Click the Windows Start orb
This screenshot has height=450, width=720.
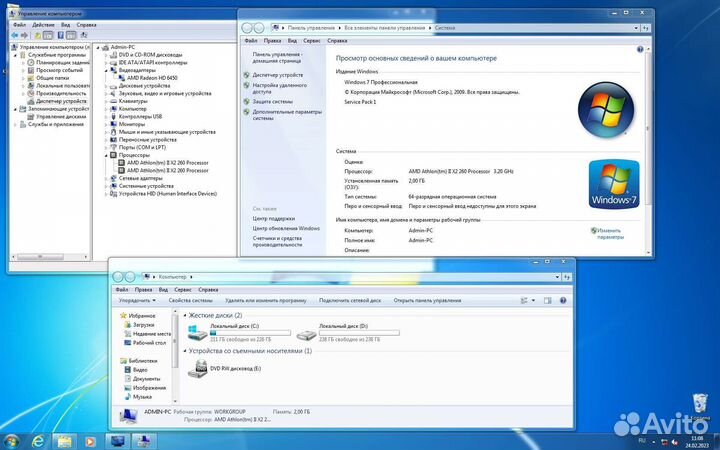click(x=11, y=442)
